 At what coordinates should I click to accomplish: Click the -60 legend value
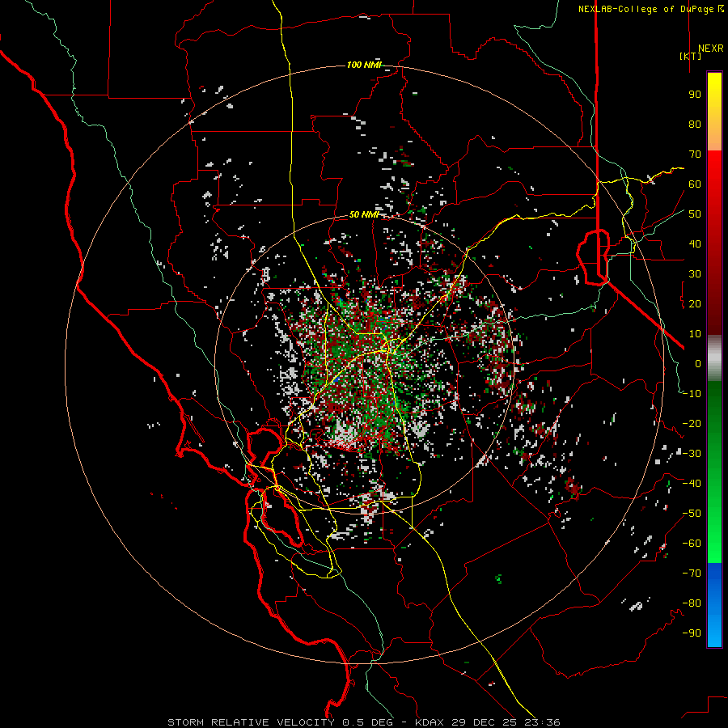(692, 544)
